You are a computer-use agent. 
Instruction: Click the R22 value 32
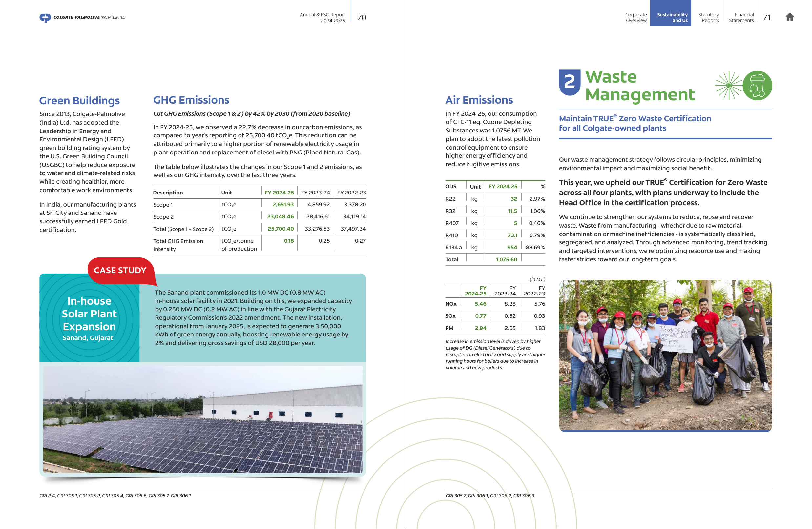point(513,199)
